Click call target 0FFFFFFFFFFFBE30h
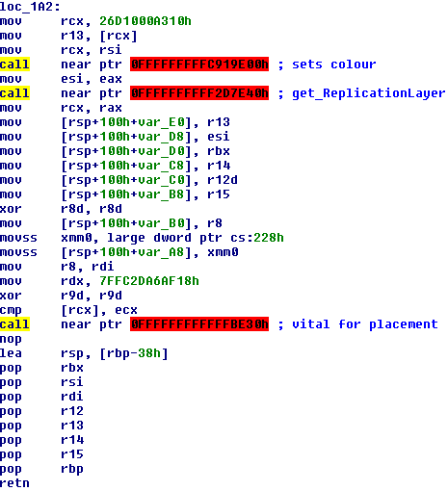Screen dimensions: 448x491 tap(199, 324)
